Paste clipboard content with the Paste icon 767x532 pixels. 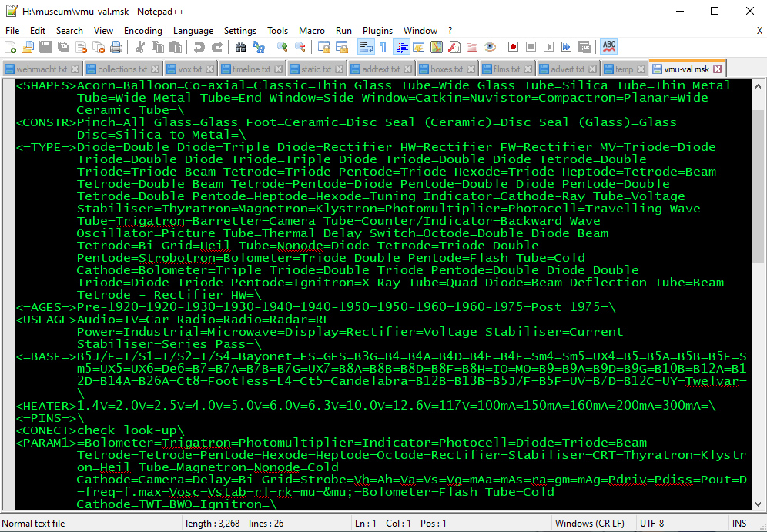(175, 47)
